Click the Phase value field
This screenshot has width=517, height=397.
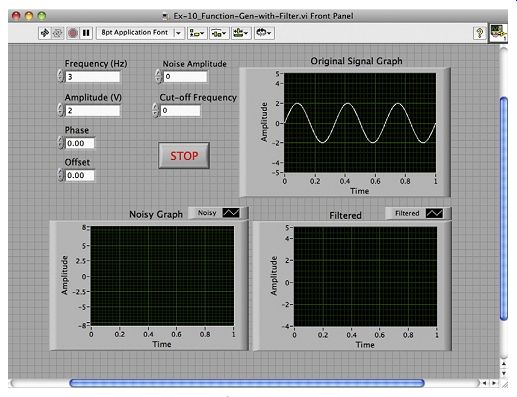pos(80,143)
